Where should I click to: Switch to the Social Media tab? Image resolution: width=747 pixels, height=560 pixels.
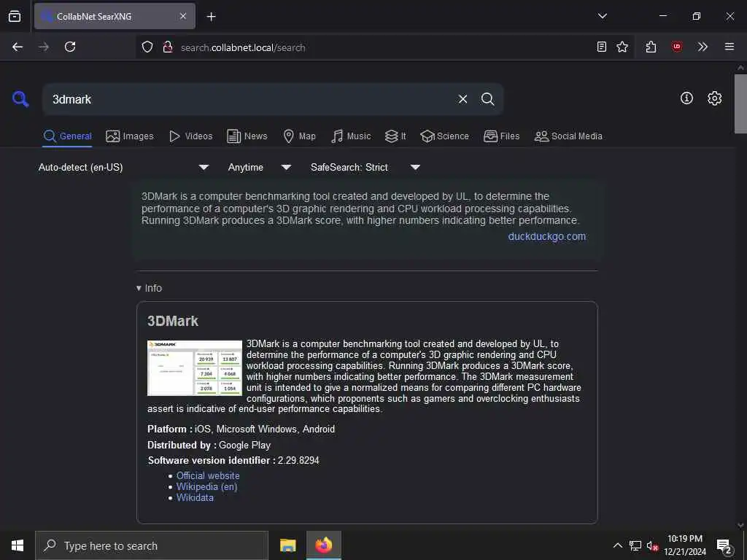pos(568,136)
